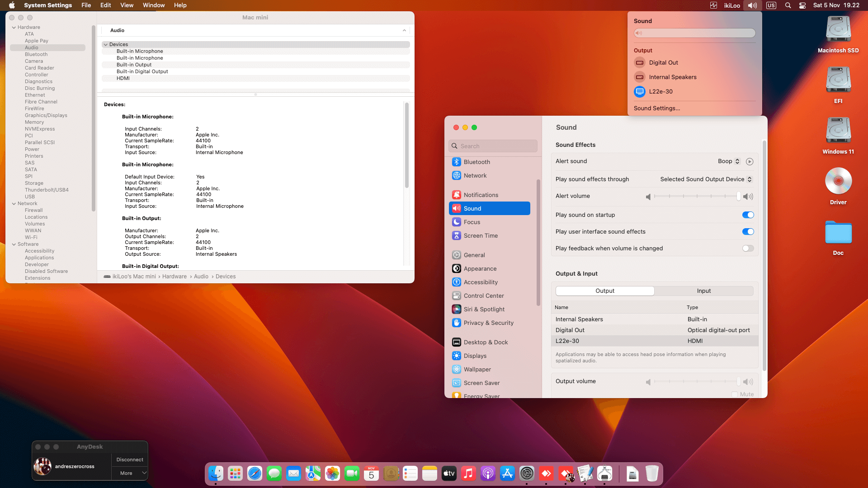Image resolution: width=868 pixels, height=488 pixels.
Task: Open the App Store from the Dock
Action: [507, 473]
